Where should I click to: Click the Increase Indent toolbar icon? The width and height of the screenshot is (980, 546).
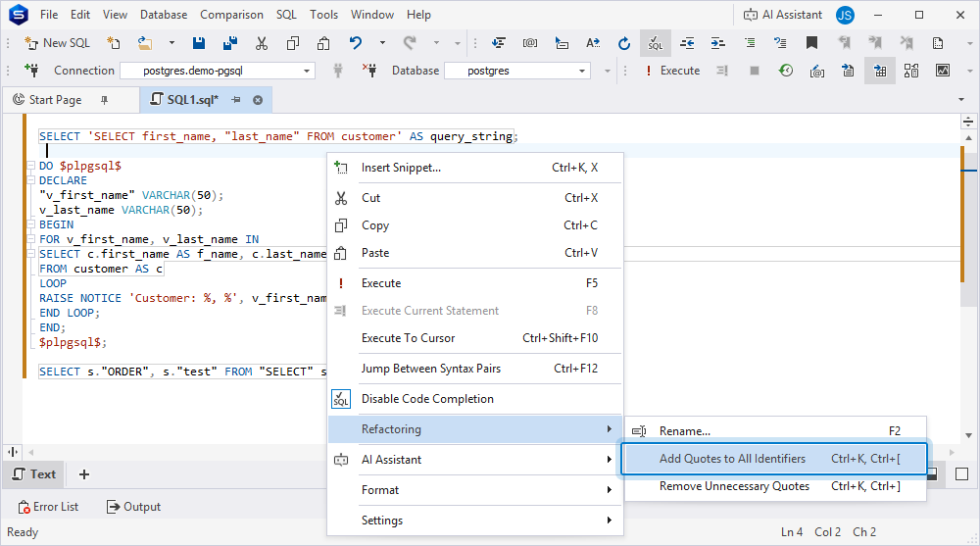click(x=717, y=43)
